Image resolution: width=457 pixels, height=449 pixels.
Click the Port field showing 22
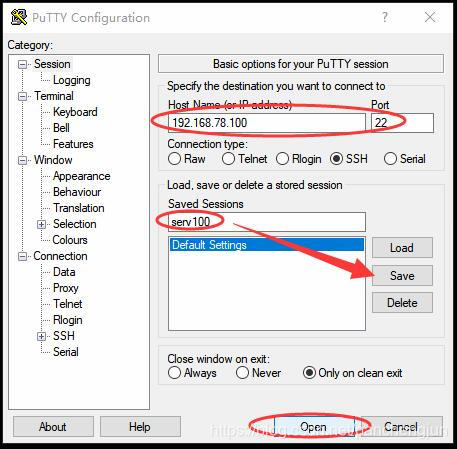[x=402, y=123]
